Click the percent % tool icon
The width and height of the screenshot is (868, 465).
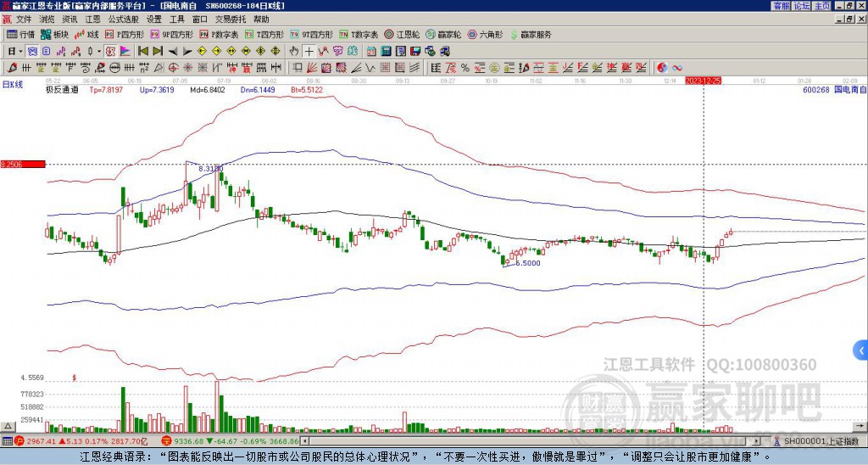tap(465, 68)
